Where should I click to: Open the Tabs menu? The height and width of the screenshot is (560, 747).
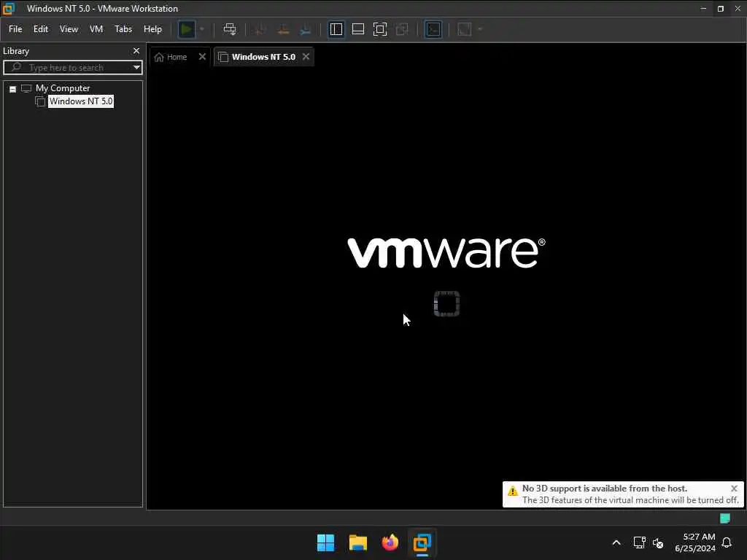(123, 29)
